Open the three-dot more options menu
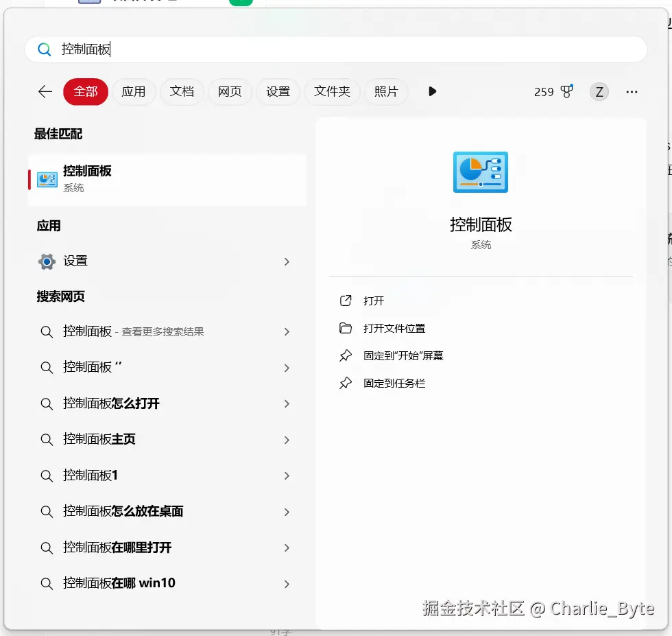This screenshot has height=636, width=672. (x=632, y=92)
